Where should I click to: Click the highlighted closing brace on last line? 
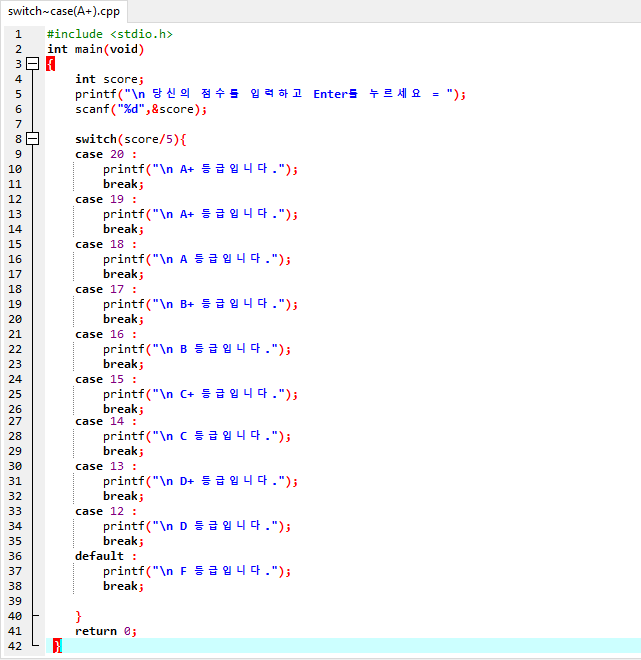(x=57, y=646)
